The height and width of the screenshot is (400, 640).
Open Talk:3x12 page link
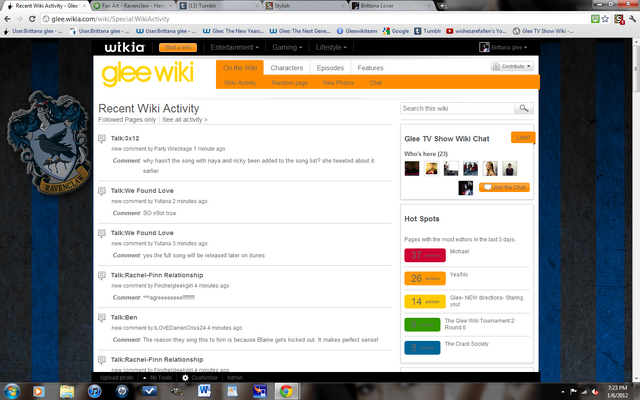[x=125, y=138]
